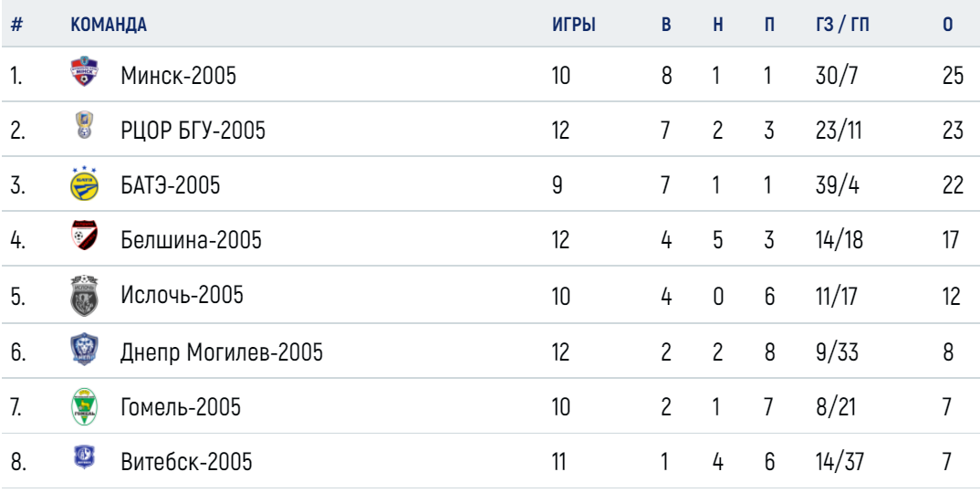Open the yellow БАТЭ-2005 emblem

tap(84, 184)
